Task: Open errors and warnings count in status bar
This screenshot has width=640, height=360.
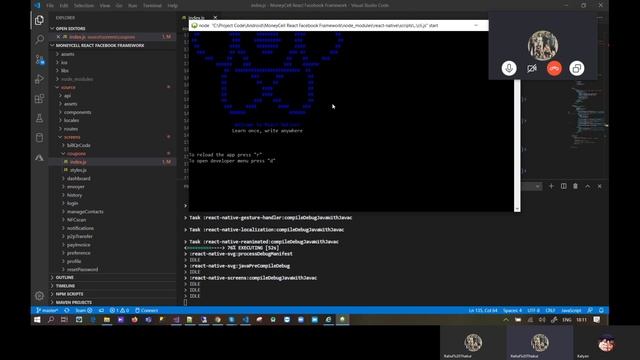Action: tap(119, 311)
